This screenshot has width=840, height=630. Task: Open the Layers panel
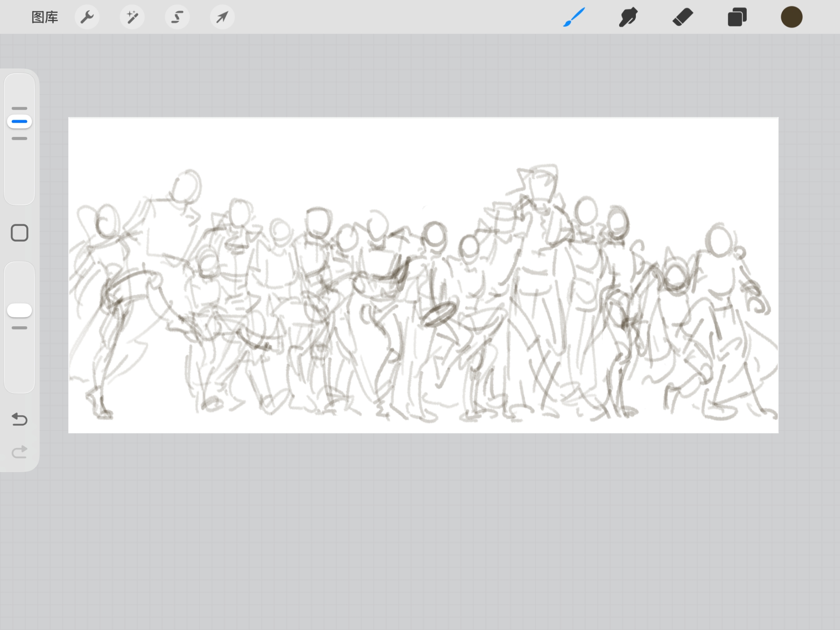(x=737, y=17)
